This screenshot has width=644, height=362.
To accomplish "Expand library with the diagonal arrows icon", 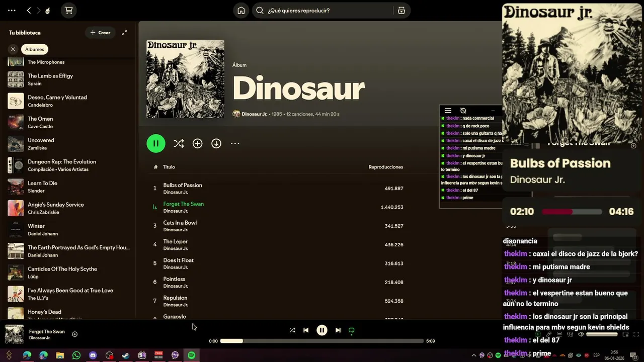I will (124, 33).
